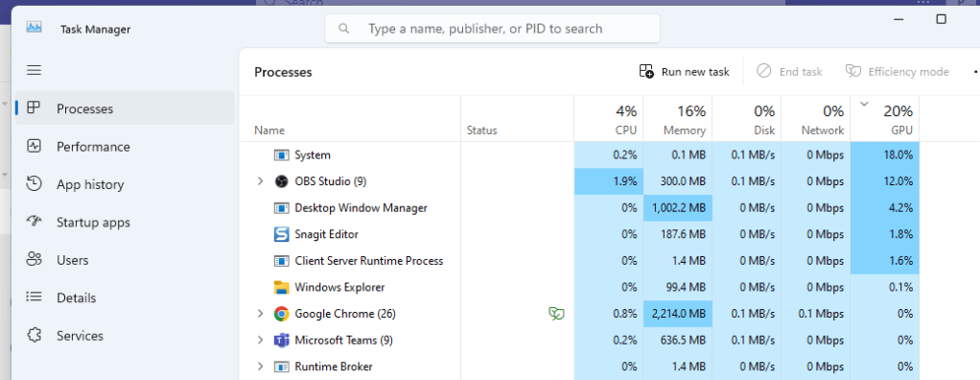
Task: Click the 2,214.0 MB memory cell
Action: tap(678, 314)
